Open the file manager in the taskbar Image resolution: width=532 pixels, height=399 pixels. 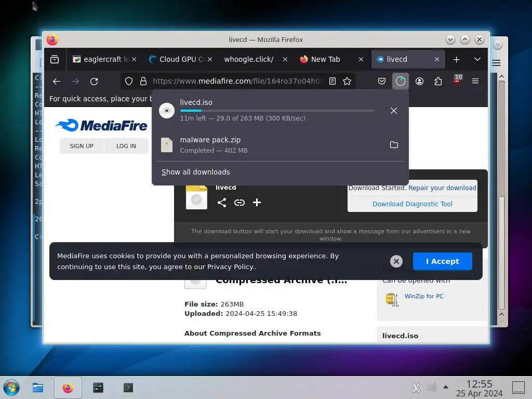(x=37, y=388)
